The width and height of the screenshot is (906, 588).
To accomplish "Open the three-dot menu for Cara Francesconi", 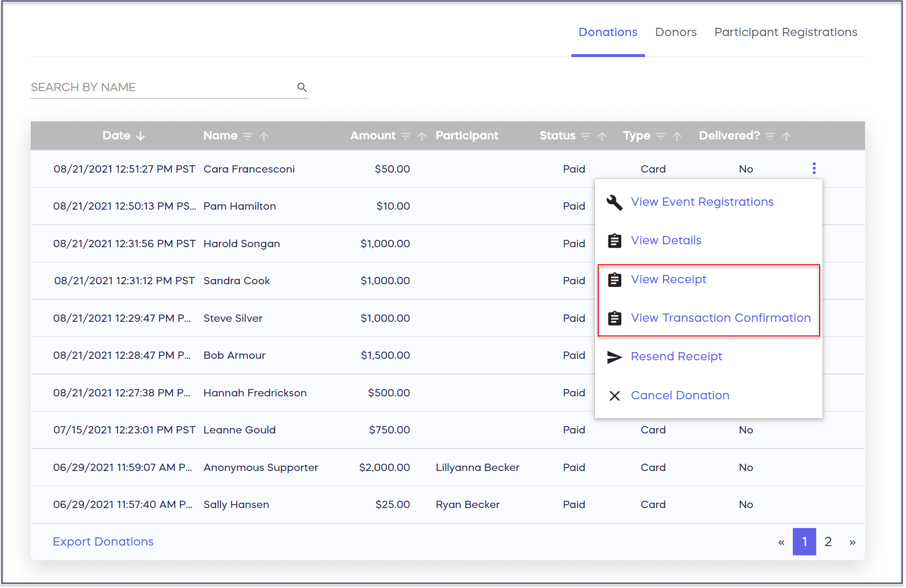I will 814,168.
